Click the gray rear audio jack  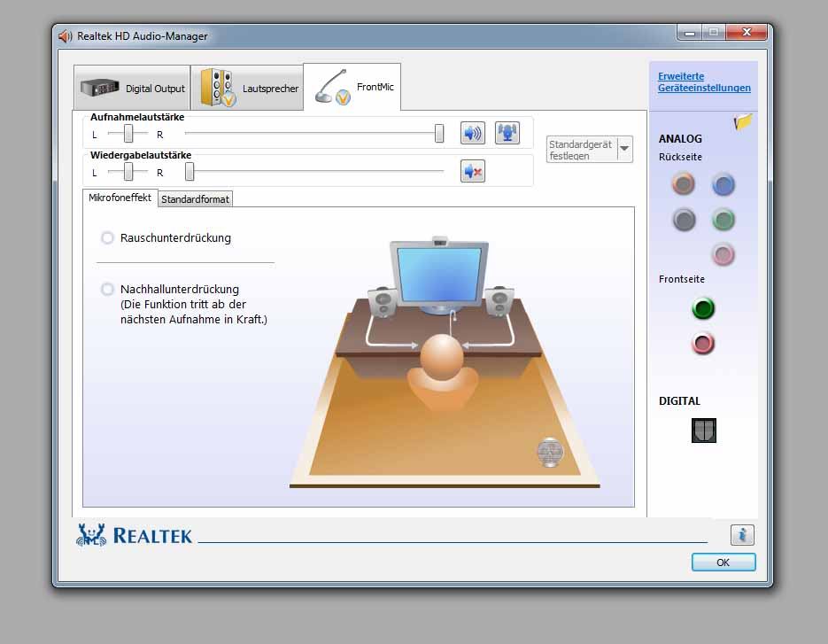click(x=684, y=220)
